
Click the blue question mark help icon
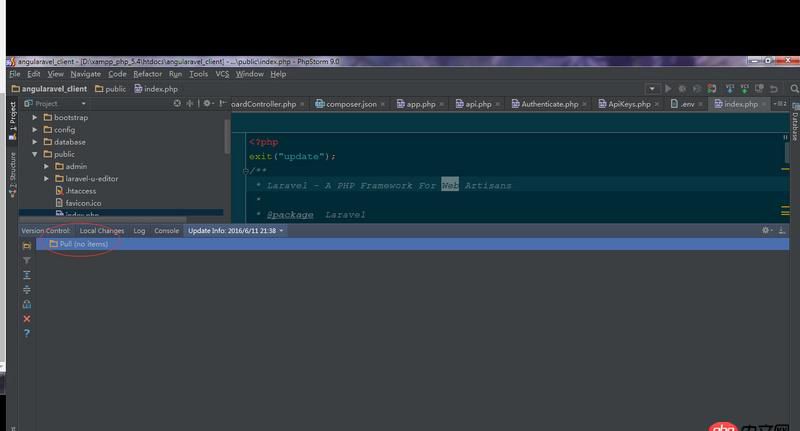click(x=27, y=333)
